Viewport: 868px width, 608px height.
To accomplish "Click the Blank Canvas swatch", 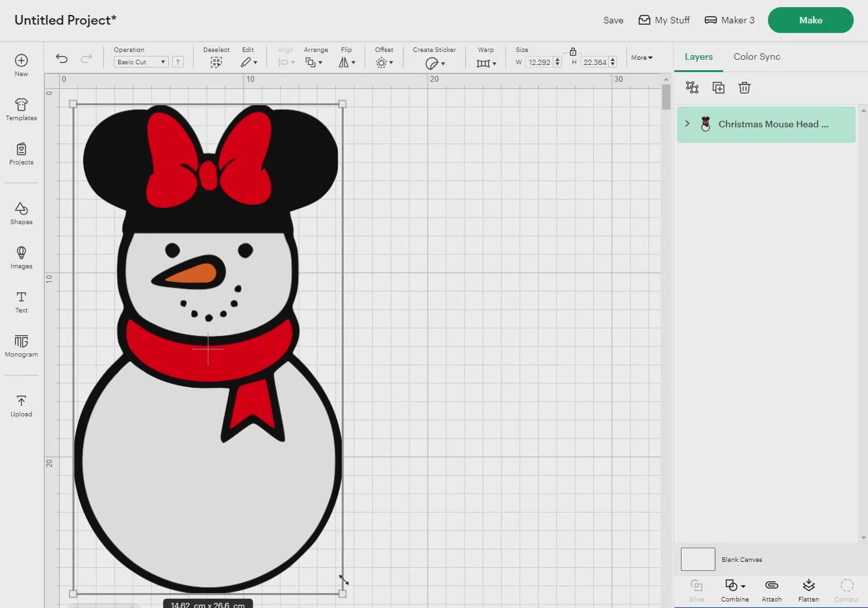I will pyautogui.click(x=698, y=559).
